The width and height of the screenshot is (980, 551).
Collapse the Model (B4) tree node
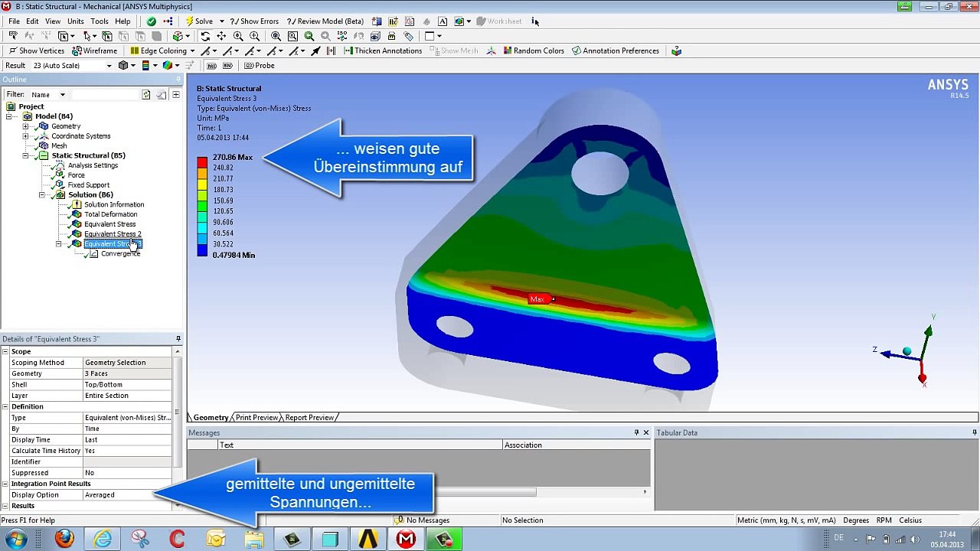click(8, 116)
